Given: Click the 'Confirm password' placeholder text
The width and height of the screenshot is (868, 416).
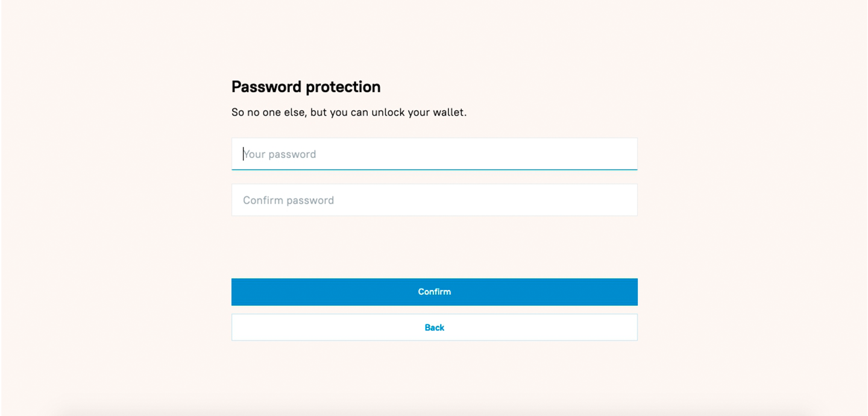Looking at the screenshot, I should point(288,200).
